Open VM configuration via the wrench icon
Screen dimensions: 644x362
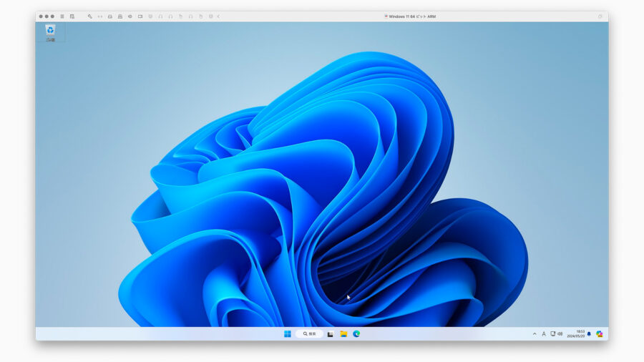tap(90, 16)
